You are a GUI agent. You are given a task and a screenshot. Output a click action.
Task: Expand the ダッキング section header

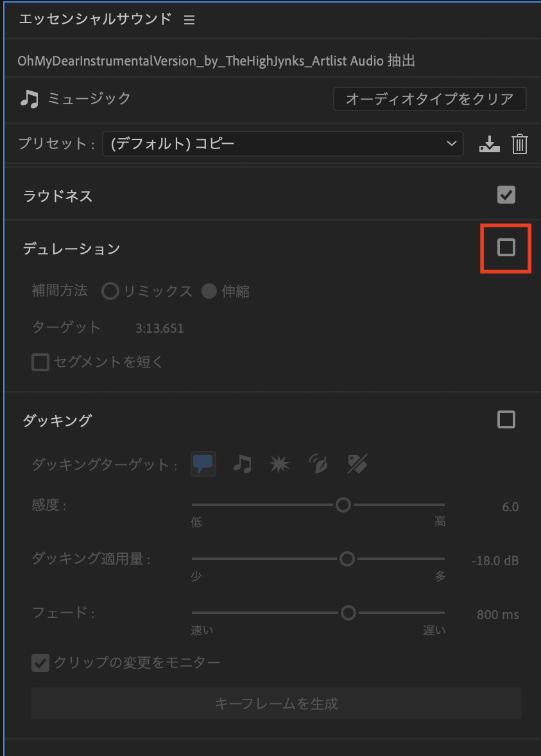pos(57,421)
